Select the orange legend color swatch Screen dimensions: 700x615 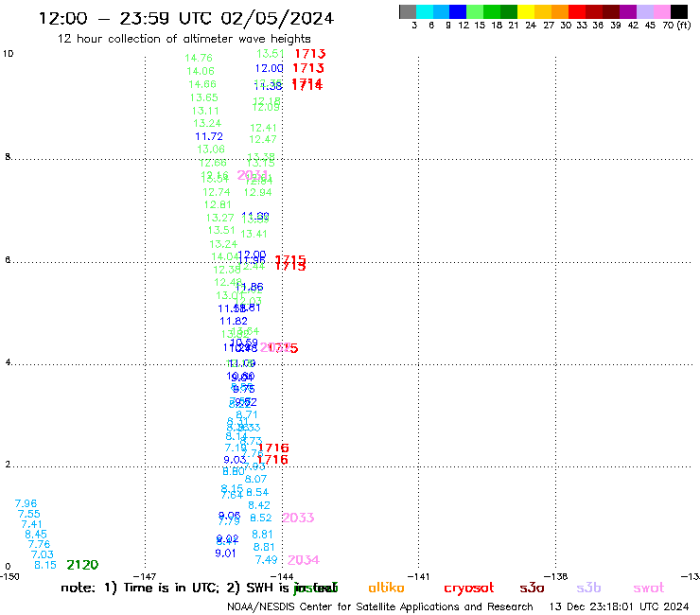click(560, 11)
